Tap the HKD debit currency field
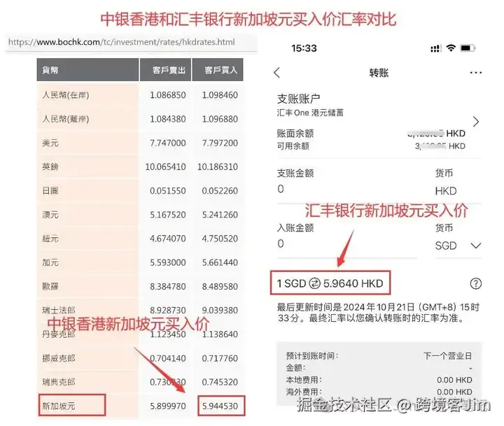This screenshot has width=504, height=426. pyautogui.click(x=446, y=191)
